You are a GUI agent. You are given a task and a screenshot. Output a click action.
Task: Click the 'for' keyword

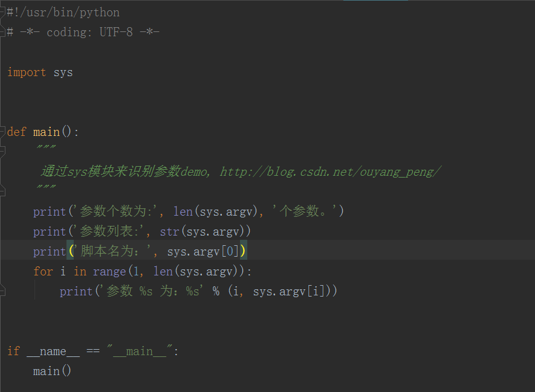click(x=43, y=271)
